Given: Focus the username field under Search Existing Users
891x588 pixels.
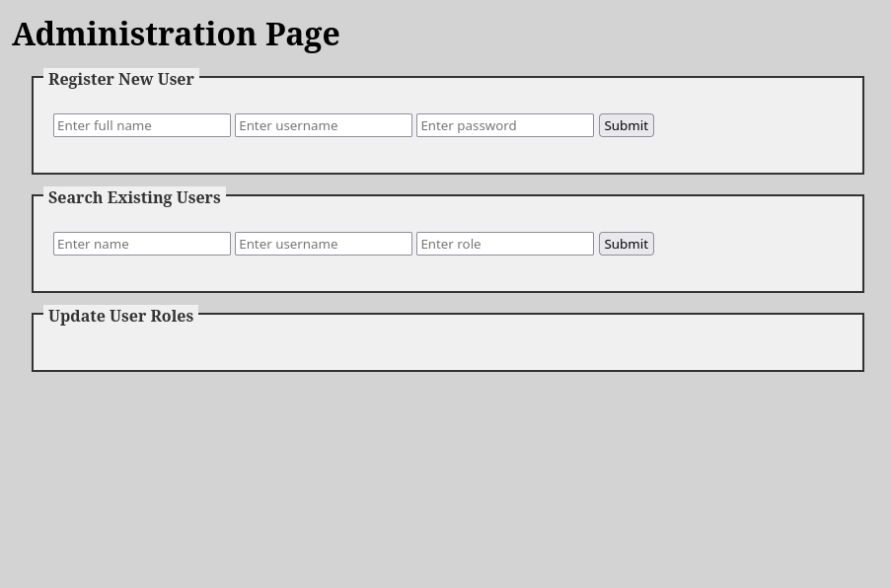Looking at the screenshot, I should point(323,244).
